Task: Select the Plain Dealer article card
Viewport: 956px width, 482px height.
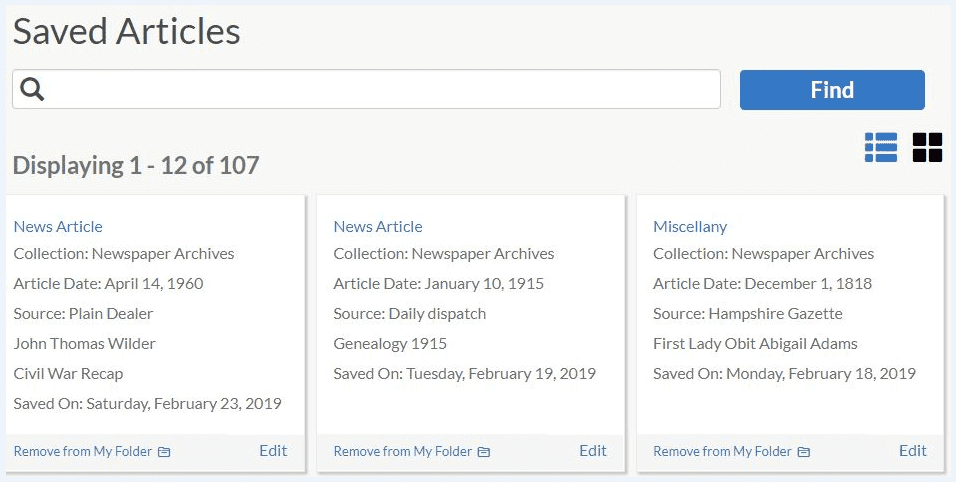Action: (155, 333)
